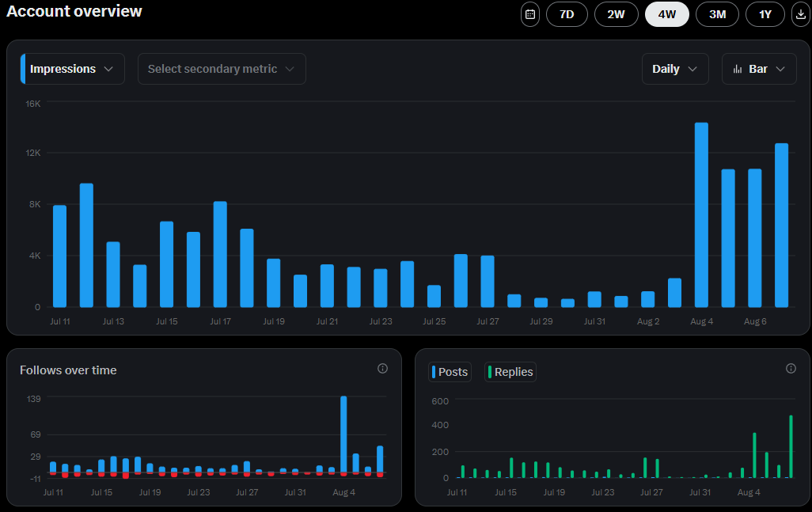Select the 1Y time range
The height and width of the screenshot is (512, 812).
tap(765, 14)
